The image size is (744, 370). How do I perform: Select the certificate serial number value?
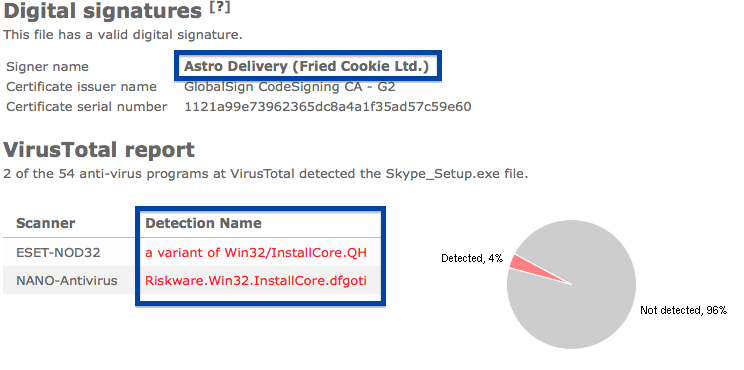(327, 107)
